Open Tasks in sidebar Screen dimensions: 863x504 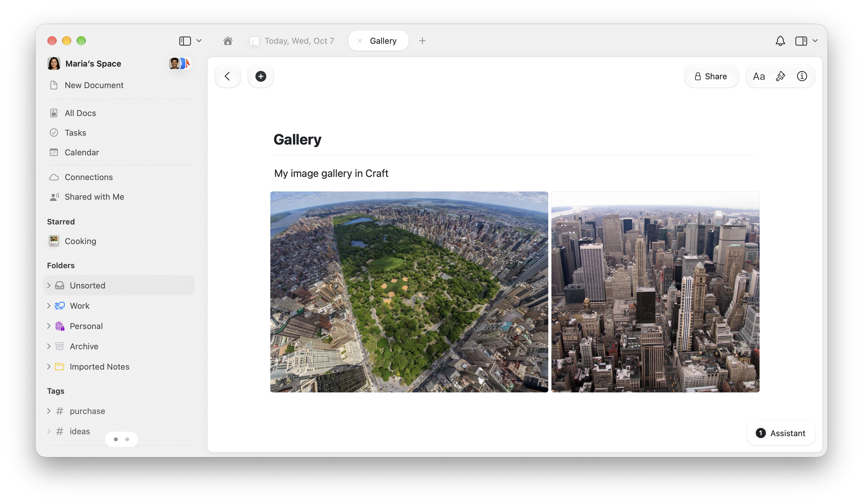tap(119, 133)
